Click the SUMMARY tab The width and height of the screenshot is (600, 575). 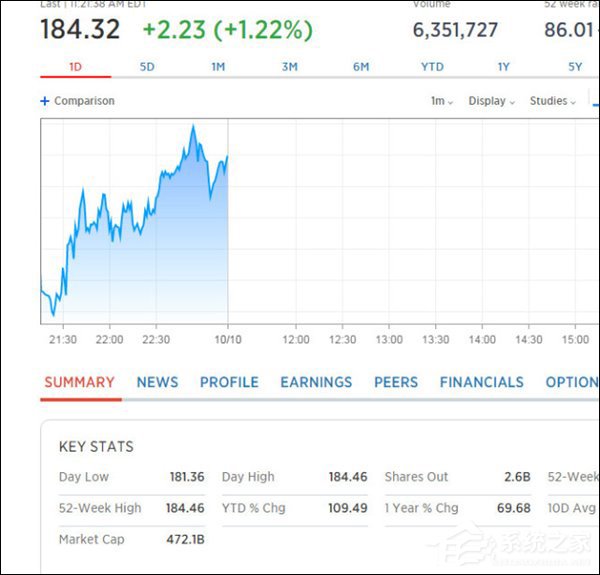(x=80, y=382)
